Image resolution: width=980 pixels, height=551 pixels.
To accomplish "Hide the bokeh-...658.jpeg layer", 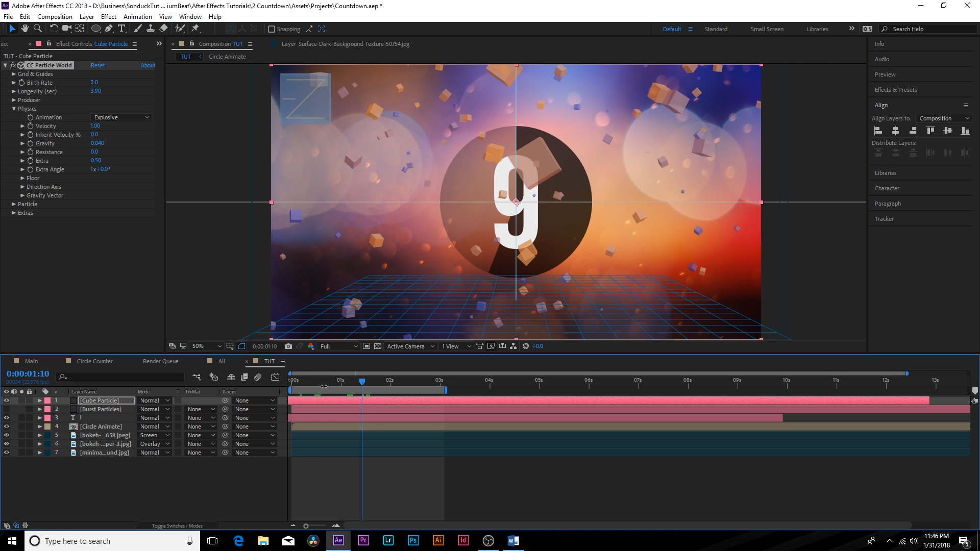I will (7, 435).
